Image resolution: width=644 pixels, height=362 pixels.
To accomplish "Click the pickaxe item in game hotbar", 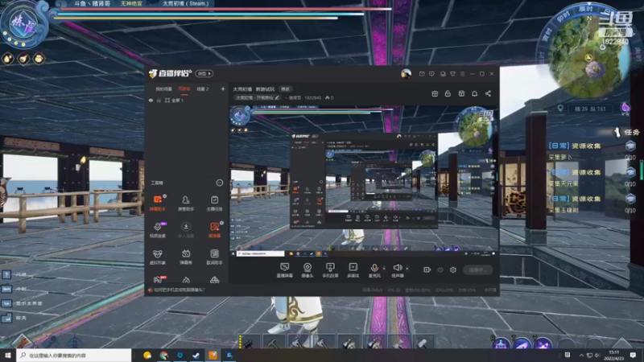I will point(273,343).
